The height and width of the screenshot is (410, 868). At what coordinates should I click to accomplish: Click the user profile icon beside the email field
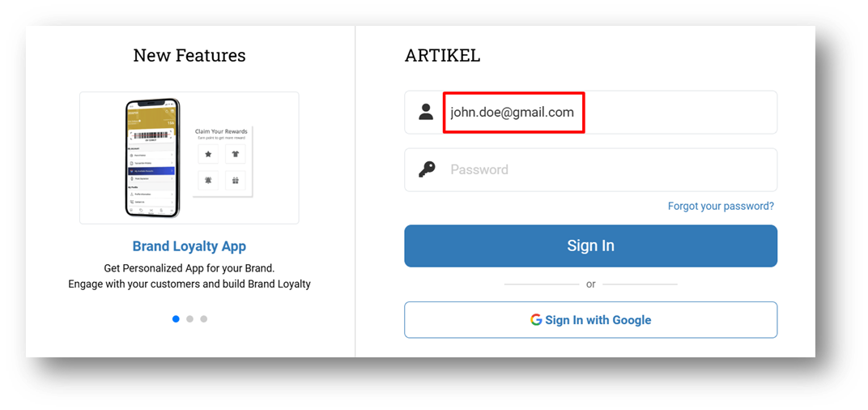point(426,112)
